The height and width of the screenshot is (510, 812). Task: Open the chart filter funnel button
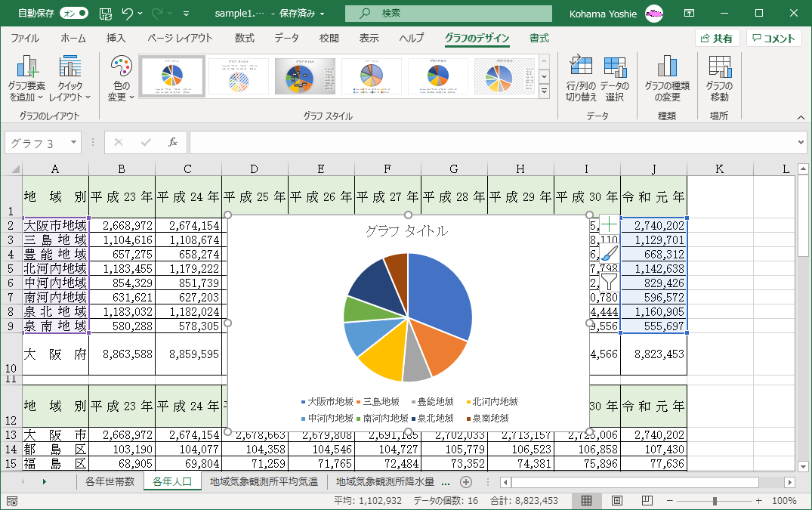click(x=609, y=282)
